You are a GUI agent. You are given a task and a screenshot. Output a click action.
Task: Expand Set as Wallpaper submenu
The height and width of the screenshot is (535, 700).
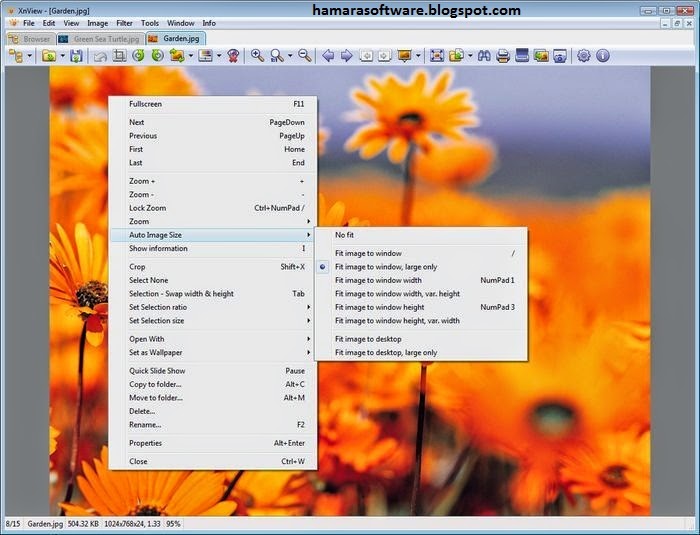(x=213, y=352)
